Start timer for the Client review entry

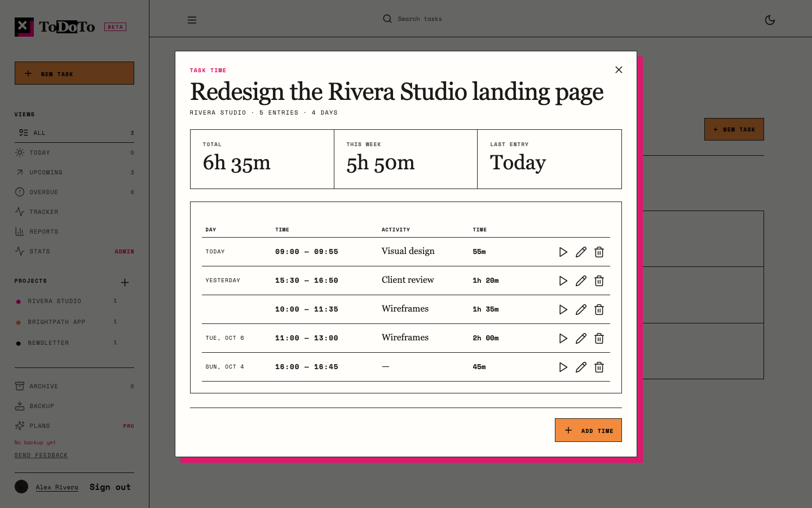click(x=563, y=281)
